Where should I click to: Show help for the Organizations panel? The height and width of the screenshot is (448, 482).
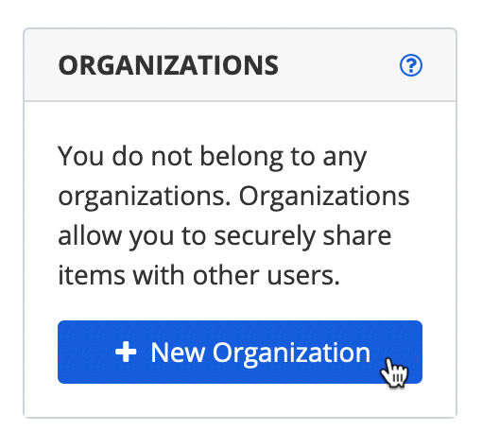coord(411,65)
